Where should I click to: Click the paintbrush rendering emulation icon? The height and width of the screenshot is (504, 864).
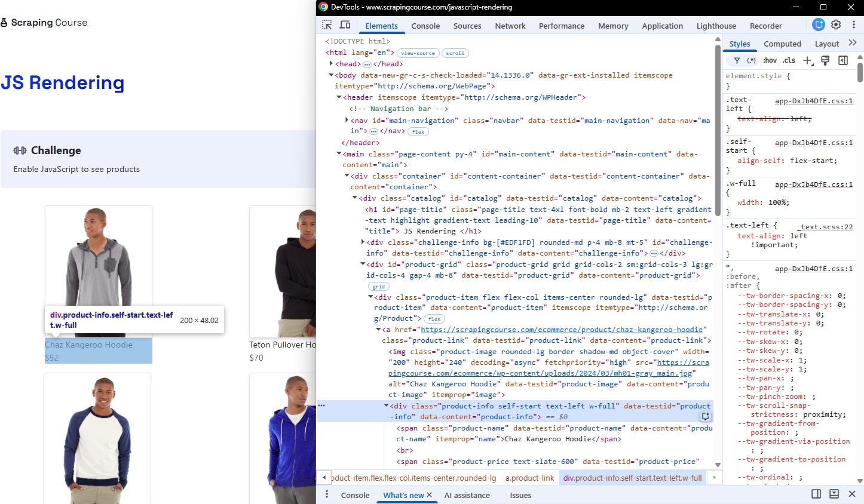[x=825, y=60]
